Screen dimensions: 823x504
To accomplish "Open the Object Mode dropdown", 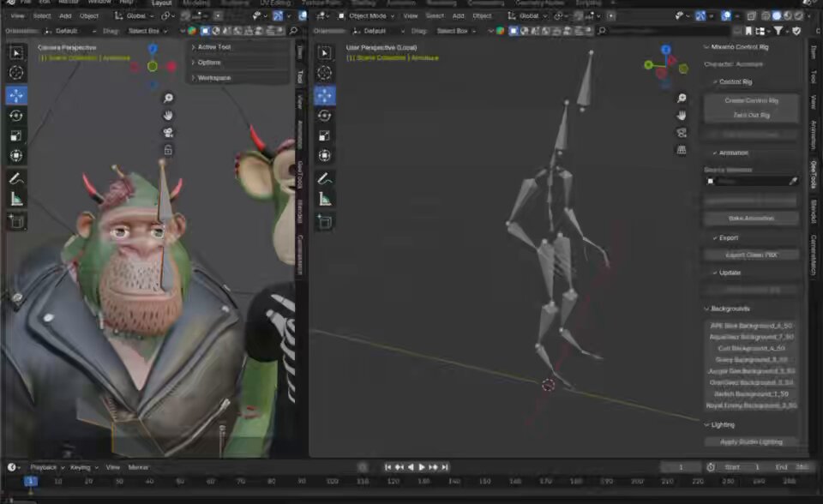I will 366,16.
